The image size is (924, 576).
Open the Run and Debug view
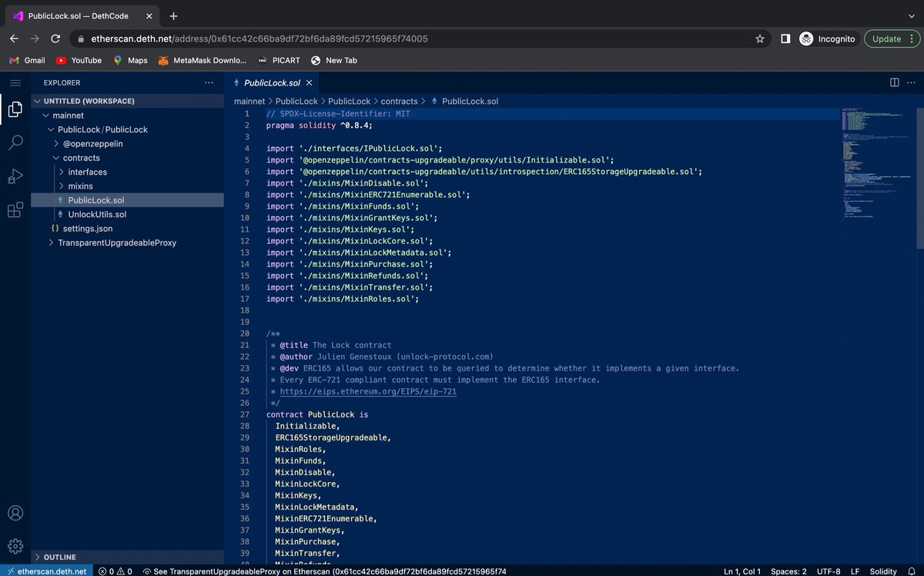15,176
